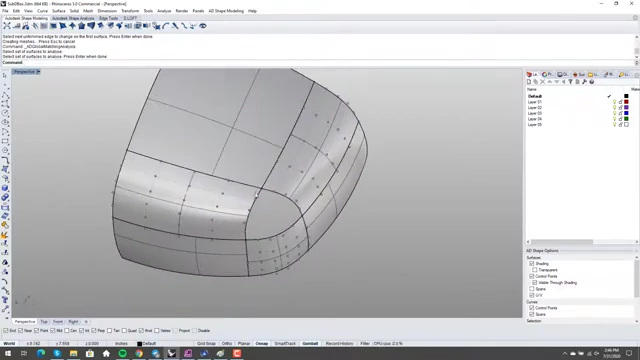Toggle SmartTrack in status bar
The height and width of the screenshot is (360, 640).
point(285,344)
